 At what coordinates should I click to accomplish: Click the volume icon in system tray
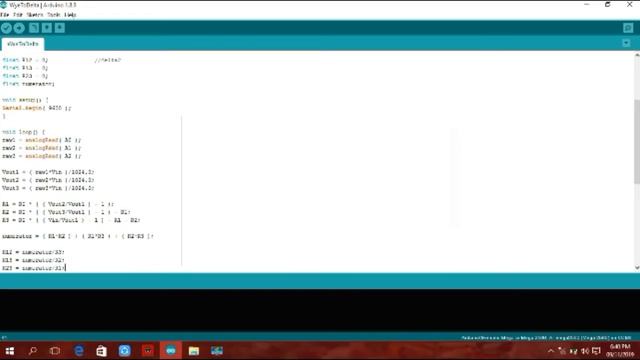point(585,351)
